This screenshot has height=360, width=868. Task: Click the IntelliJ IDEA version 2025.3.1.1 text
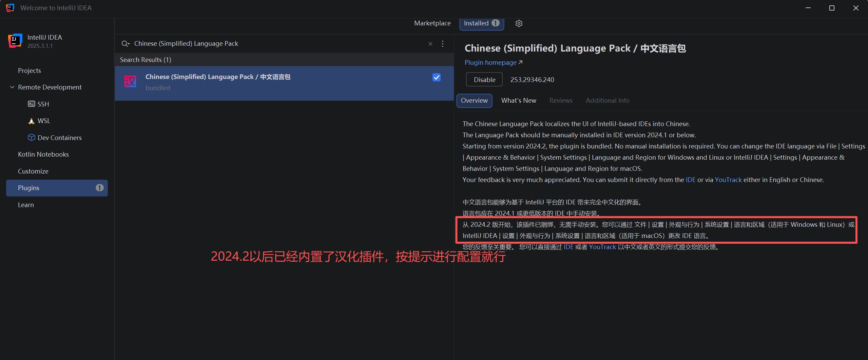point(40,46)
